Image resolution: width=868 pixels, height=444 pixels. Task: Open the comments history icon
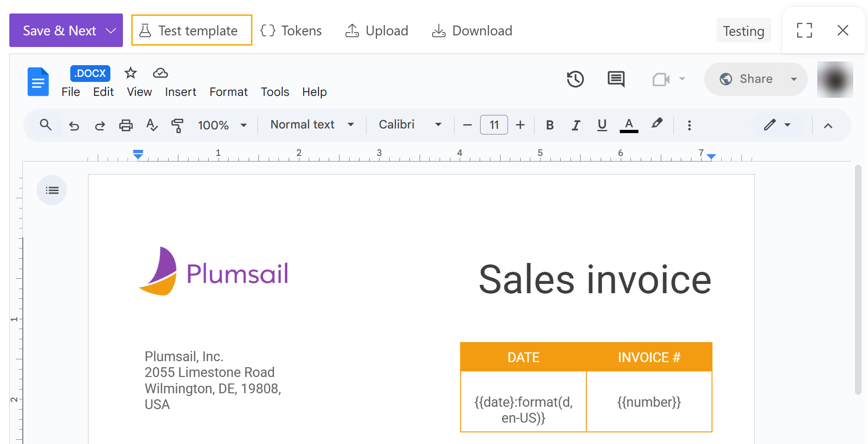point(616,79)
